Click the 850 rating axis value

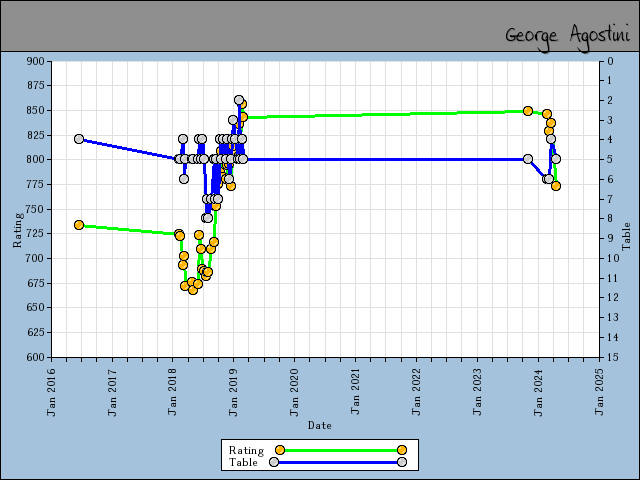36,111
